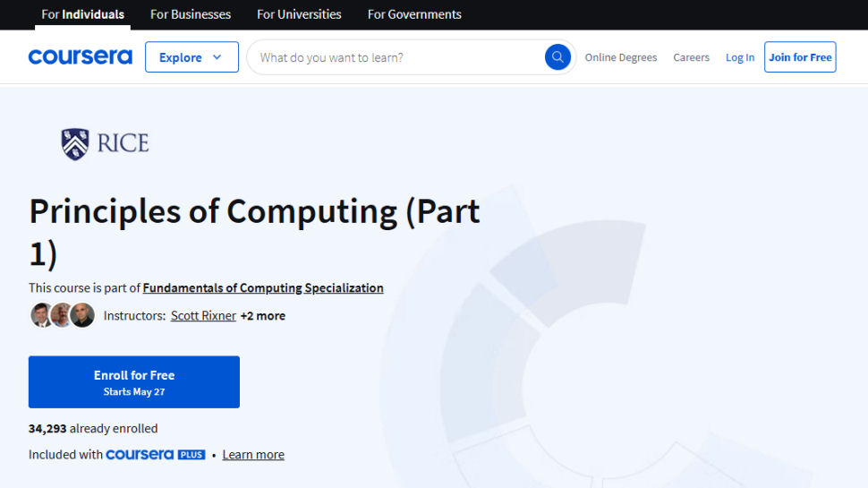
Task: Show the +2 more instructors
Action: point(263,316)
